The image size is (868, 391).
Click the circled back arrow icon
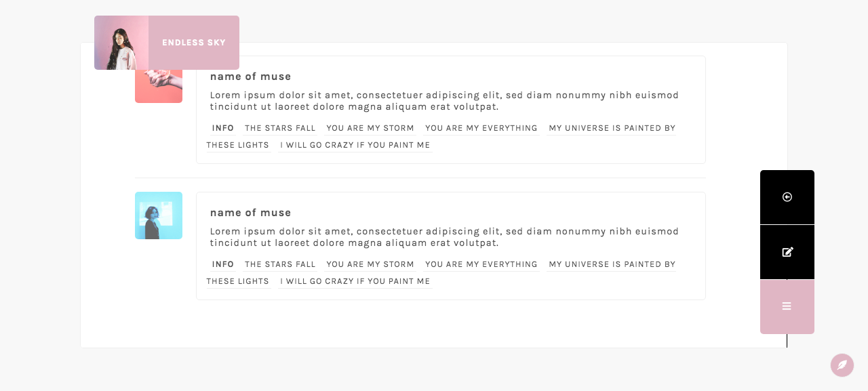click(787, 197)
